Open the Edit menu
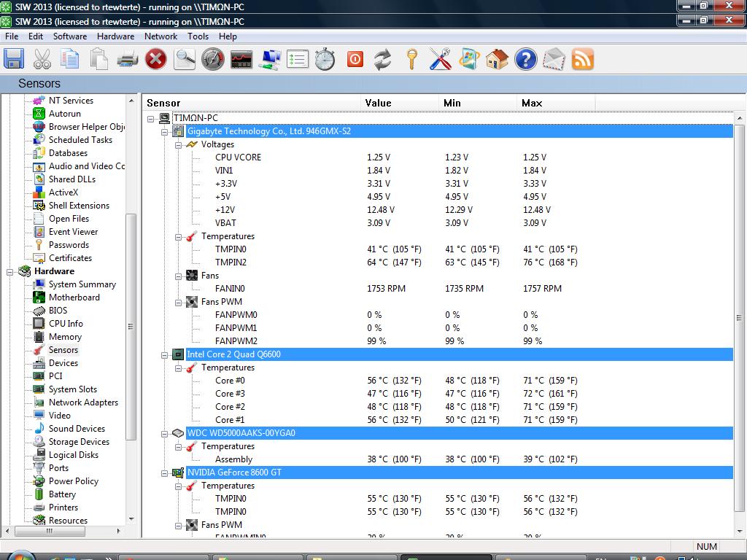Image resolution: width=747 pixels, height=560 pixels. (36, 36)
